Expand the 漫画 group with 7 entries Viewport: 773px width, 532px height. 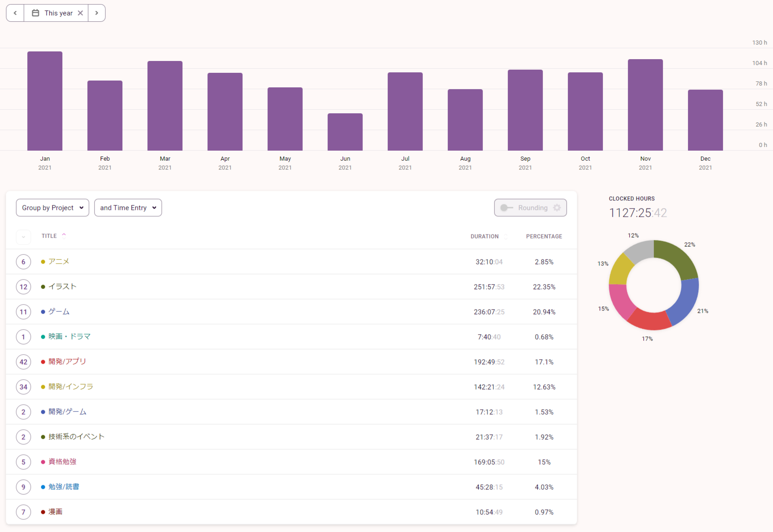coord(24,512)
